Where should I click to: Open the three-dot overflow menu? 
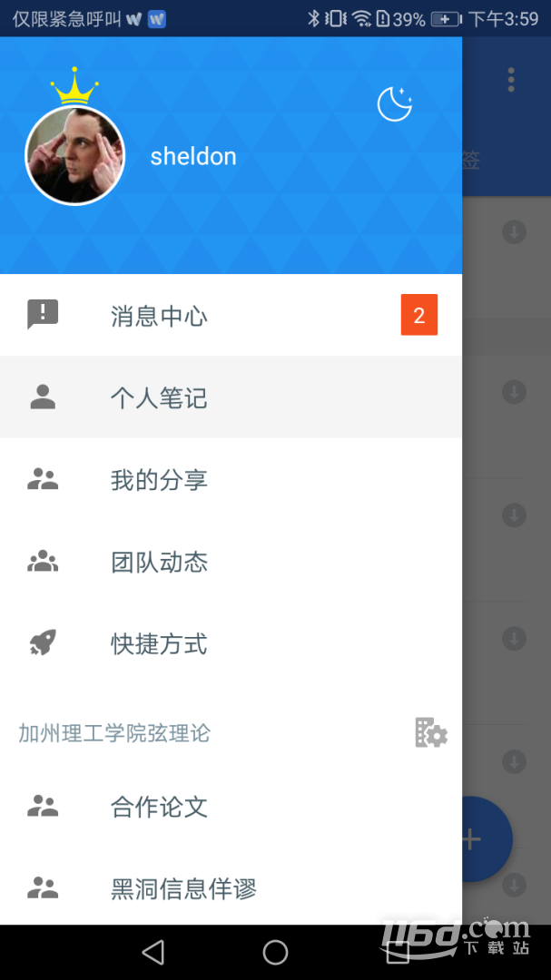click(511, 79)
